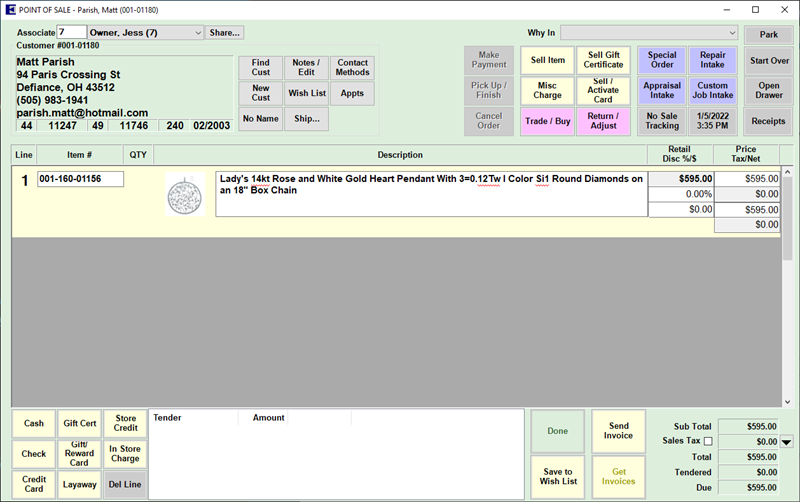Toggle the Sales Tax checkbox

click(708, 441)
